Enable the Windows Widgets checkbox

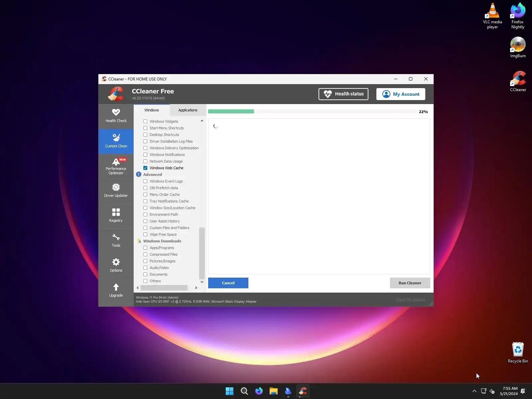pyautogui.click(x=145, y=121)
